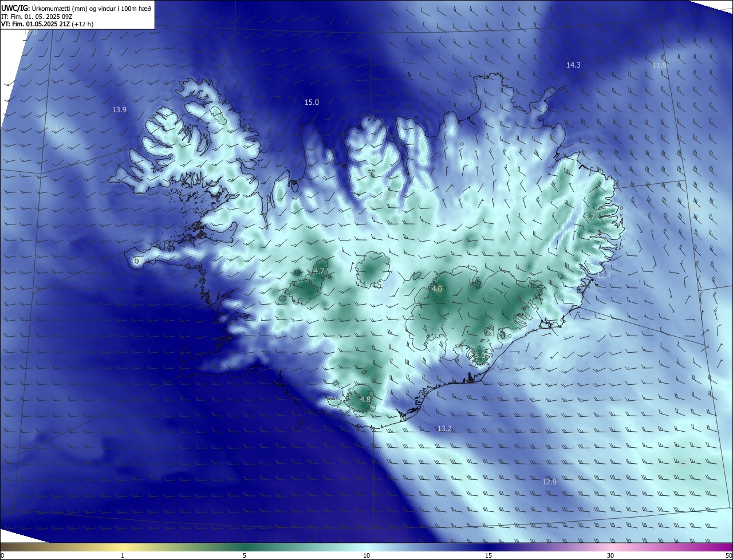Click the colorbar tick label 15

488,555
